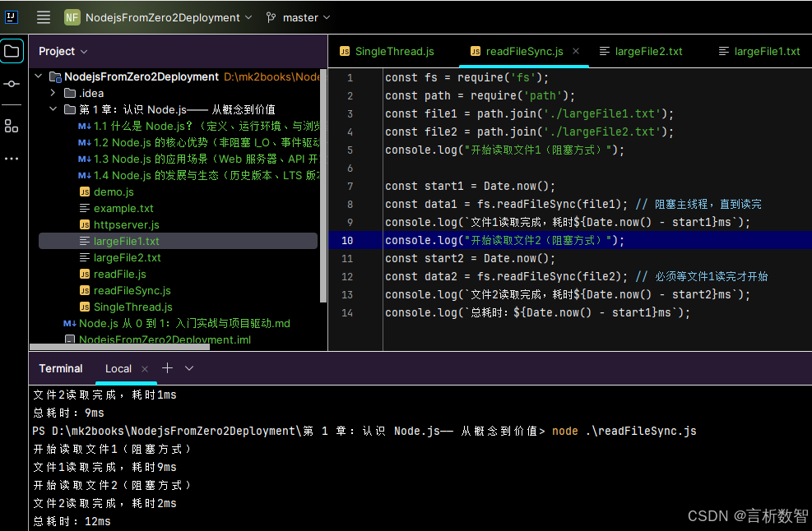Open the terminal options dropdown arrow
Image resolution: width=812 pixels, height=531 pixels.
[x=189, y=368]
